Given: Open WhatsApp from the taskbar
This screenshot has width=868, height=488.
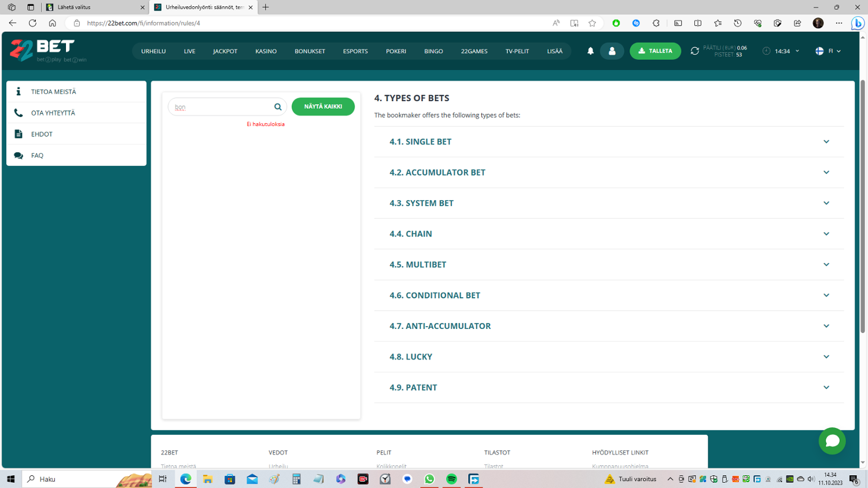Looking at the screenshot, I should click(429, 479).
